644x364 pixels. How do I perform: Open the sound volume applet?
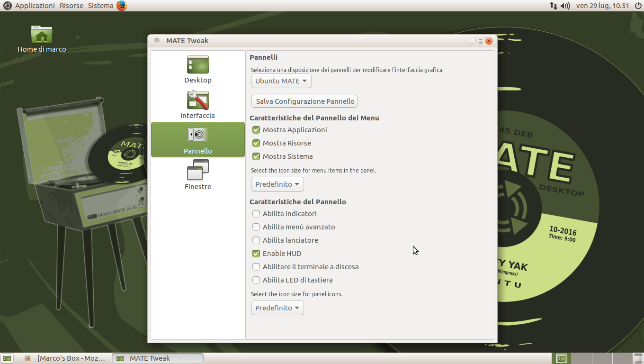565,6
